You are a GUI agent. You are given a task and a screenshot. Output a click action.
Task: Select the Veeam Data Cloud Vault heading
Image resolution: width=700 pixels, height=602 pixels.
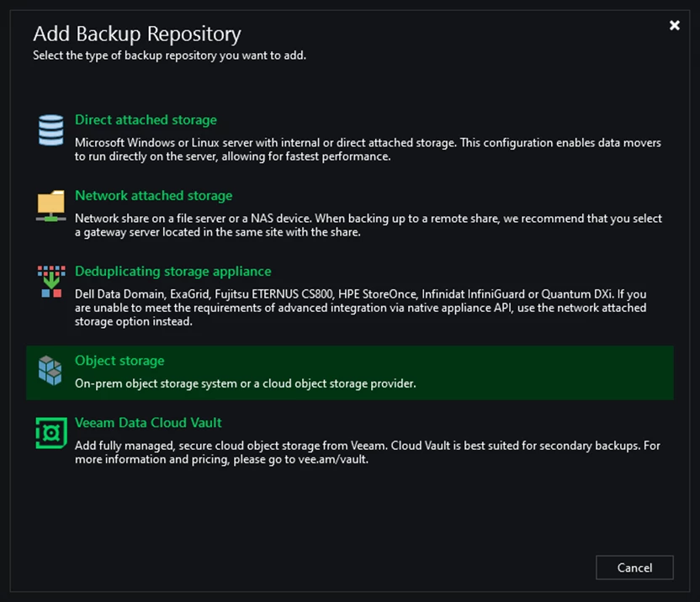[148, 423]
